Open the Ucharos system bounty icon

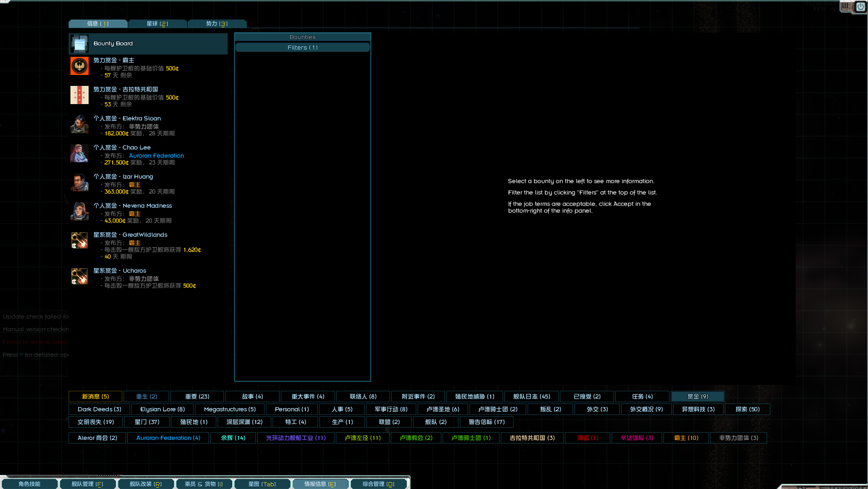[80, 276]
